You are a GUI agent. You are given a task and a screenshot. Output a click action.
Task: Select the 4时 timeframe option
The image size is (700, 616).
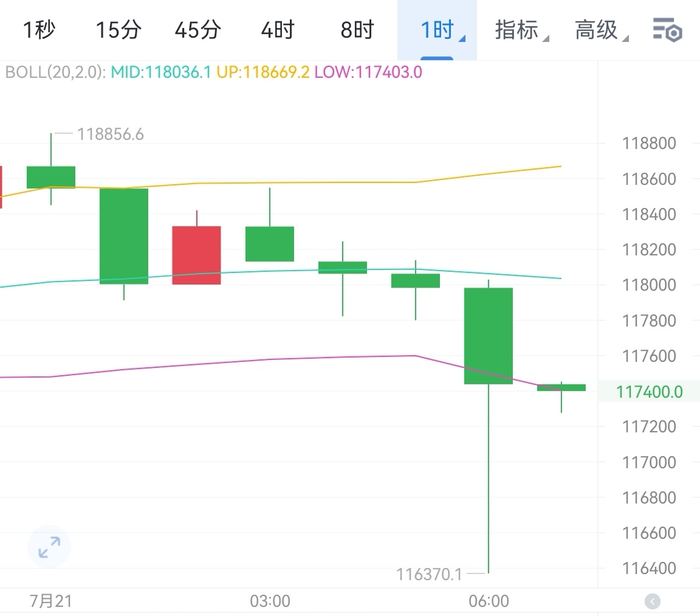(276, 30)
